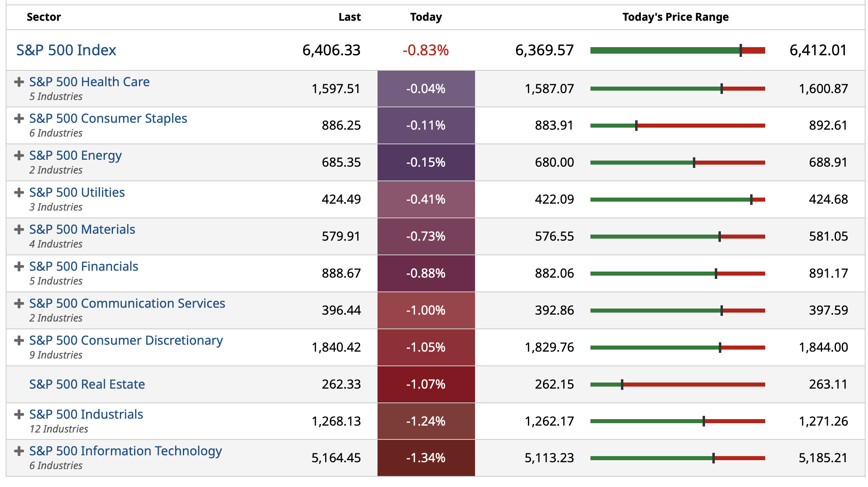Click the Health Care -0.04% cell
868x487 pixels.
[426, 89]
